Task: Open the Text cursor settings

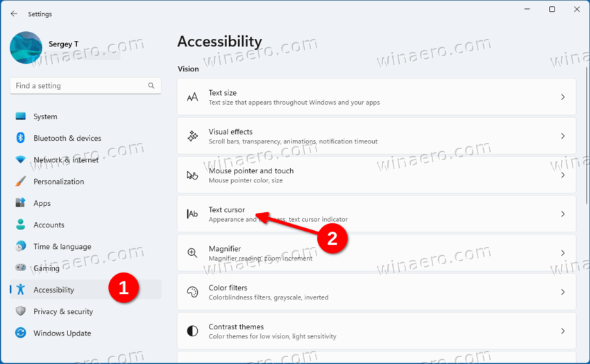Action: [x=375, y=214]
